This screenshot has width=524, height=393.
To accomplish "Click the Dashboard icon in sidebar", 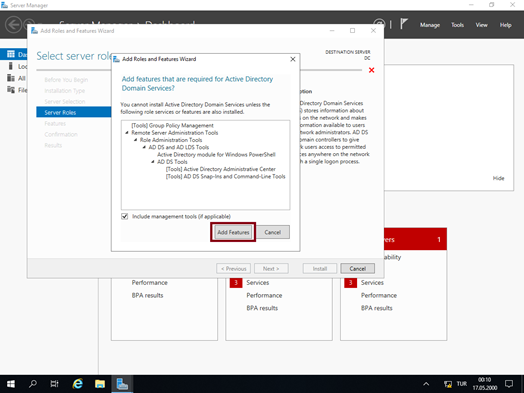I will [11, 54].
